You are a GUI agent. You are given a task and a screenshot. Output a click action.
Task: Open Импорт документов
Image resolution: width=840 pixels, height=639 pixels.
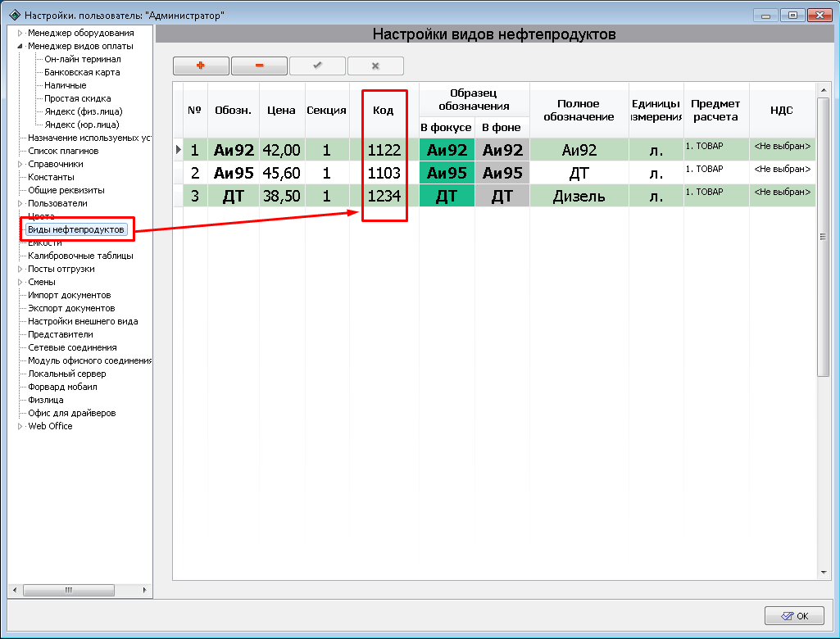pos(69,295)
